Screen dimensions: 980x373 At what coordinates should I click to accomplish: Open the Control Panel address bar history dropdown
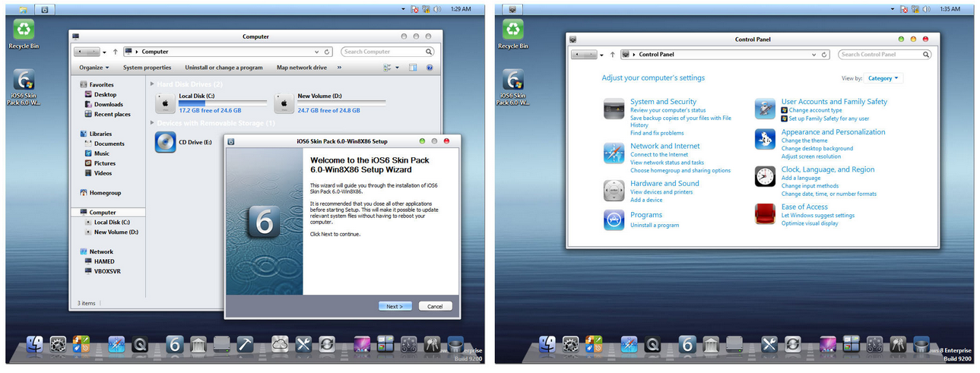(x=814, y=55)
